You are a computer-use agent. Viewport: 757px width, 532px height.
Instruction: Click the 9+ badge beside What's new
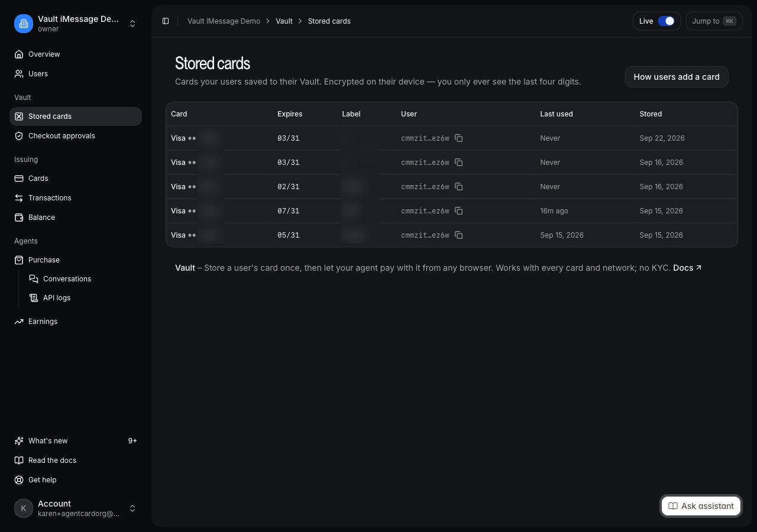point(132,441)
